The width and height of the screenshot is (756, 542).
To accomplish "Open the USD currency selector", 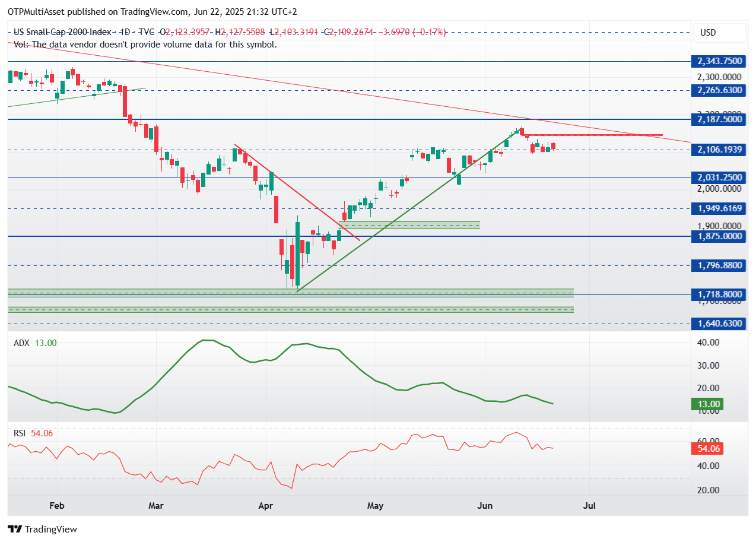I will (720, 33).
